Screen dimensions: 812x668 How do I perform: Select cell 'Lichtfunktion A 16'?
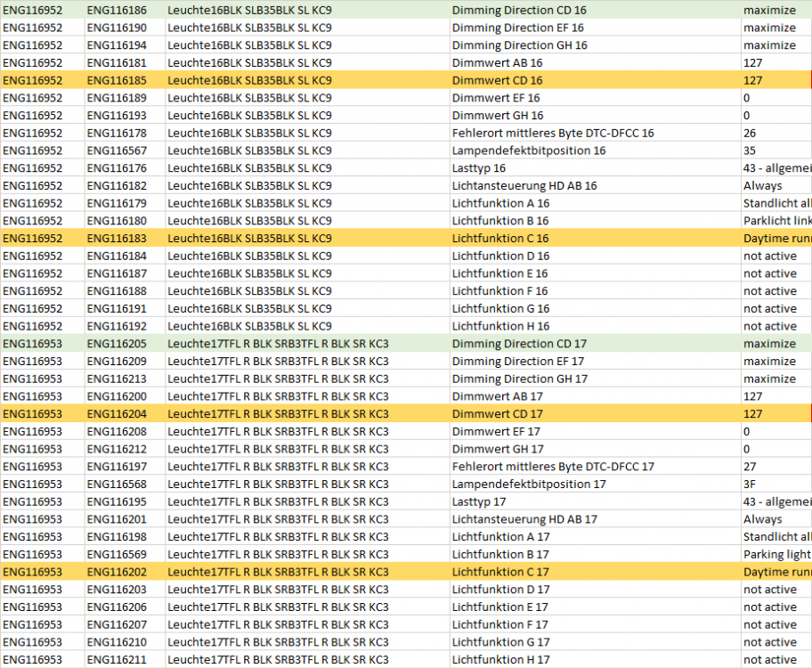(595, 204)
